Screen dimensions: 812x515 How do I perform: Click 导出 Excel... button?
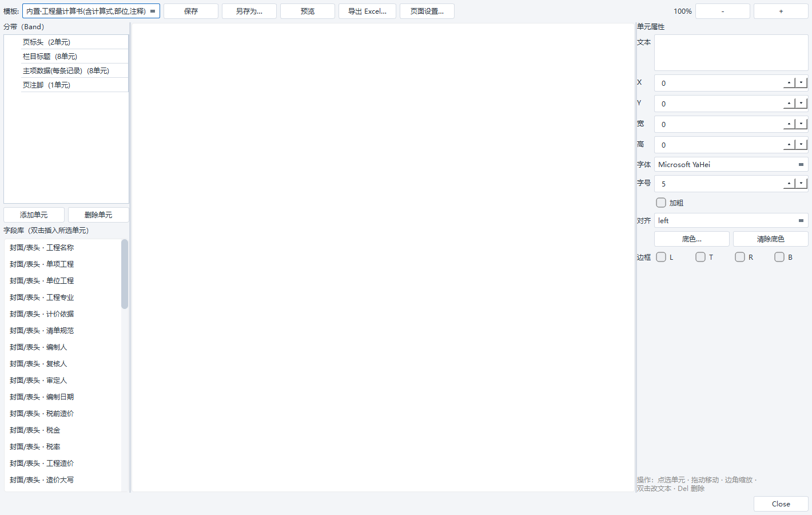(367, 11)
